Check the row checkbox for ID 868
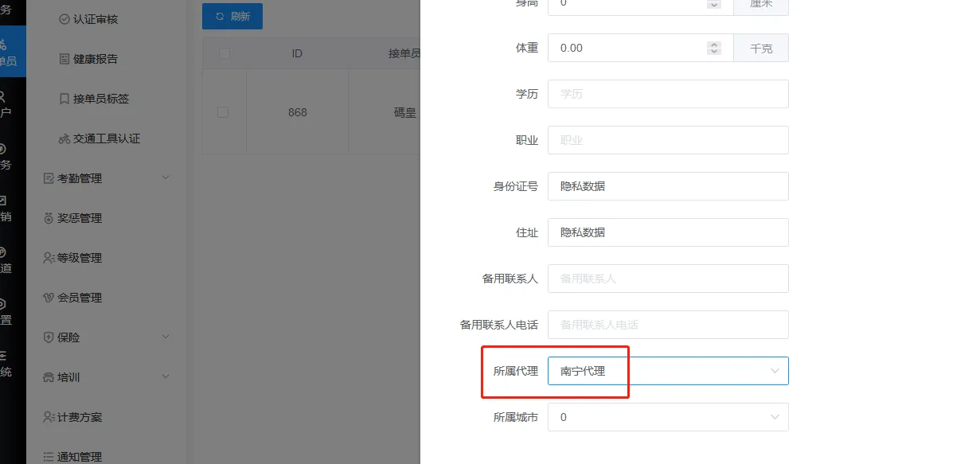The image size is (980, 464). tap(223, 112)
